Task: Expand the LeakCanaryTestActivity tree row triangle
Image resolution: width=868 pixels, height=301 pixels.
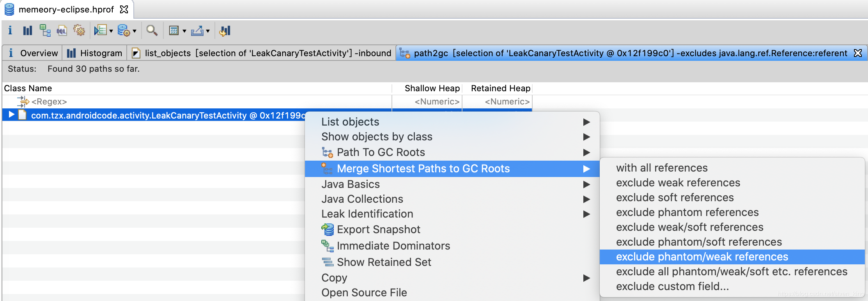Action: (x=12, y=115)
